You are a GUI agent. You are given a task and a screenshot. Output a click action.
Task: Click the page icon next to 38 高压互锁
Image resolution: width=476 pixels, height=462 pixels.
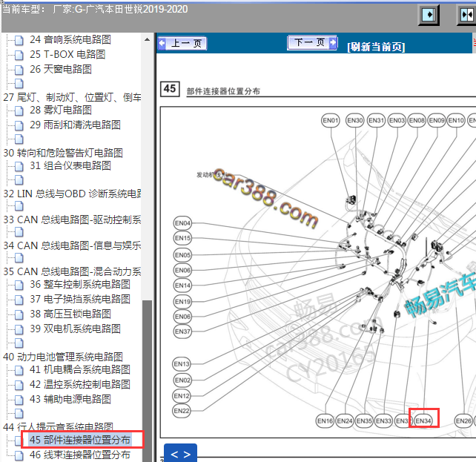(19, 314)
